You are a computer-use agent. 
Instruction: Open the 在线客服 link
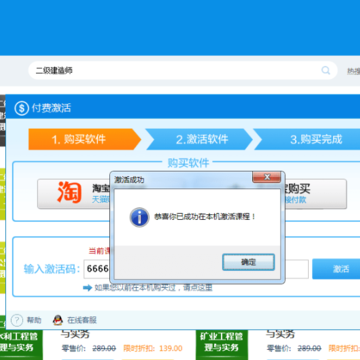point(82,320)
